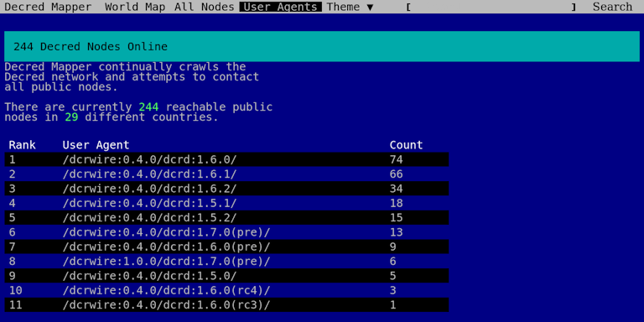
Task: Click count value 13
Action: pyautogui.click(x=397, y=232)
